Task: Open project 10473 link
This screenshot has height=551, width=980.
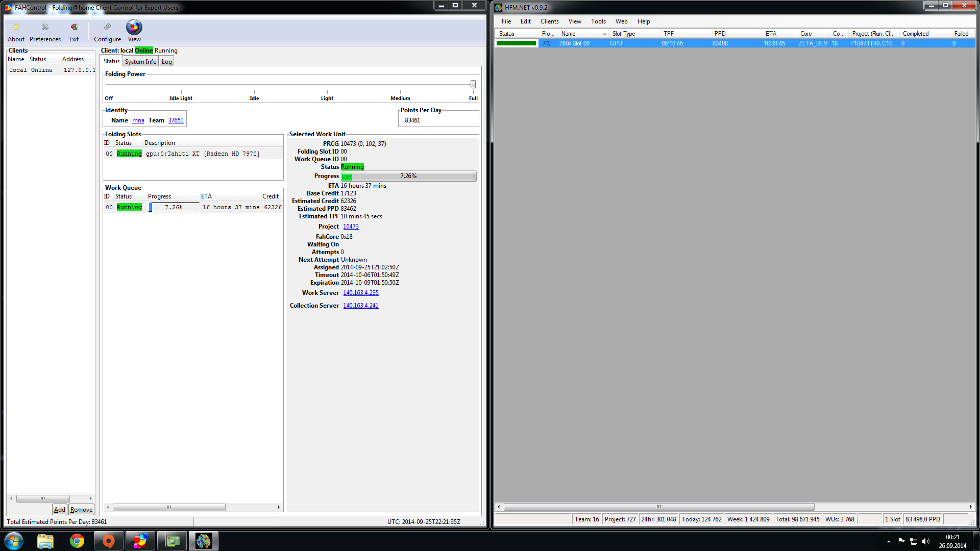Action: click(351, 227)
